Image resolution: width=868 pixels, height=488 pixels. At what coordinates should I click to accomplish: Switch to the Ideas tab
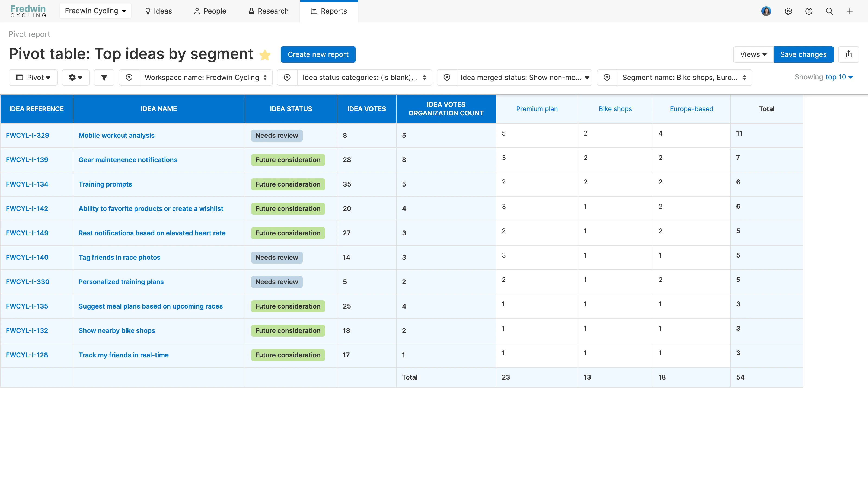coord(158,11)
